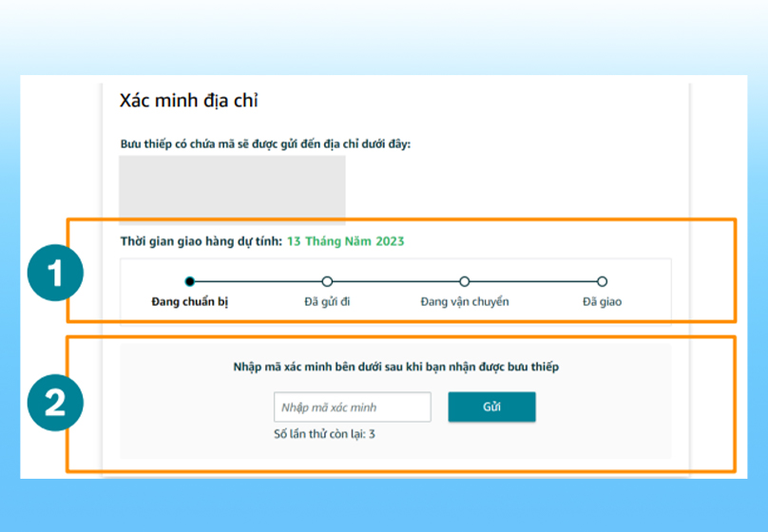
Task: Click the "Xác minh địa chỉ" heading
Action: (x=188, y=101)
